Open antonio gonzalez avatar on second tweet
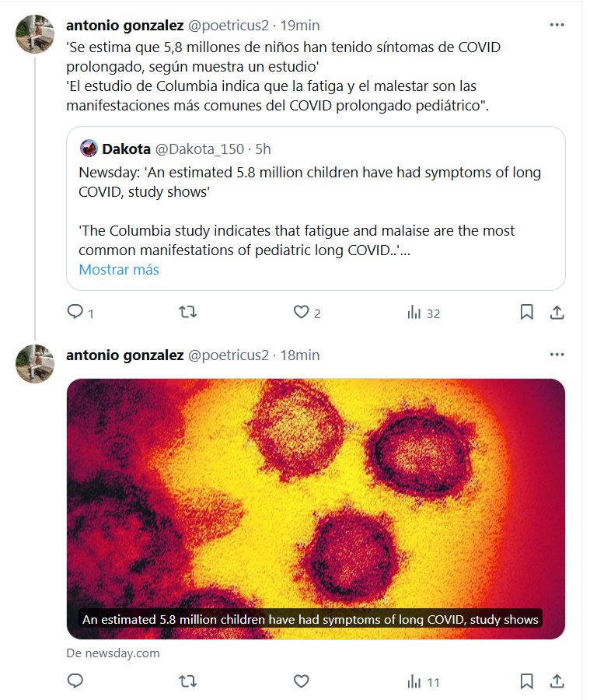The width and height of the screenshot is (597, 700). click(34, 362)
